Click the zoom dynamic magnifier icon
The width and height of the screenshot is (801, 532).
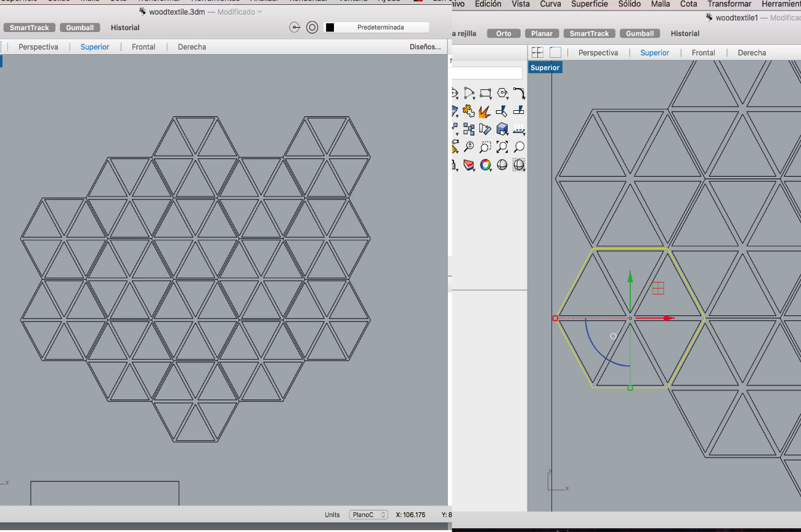coord(469,147)
